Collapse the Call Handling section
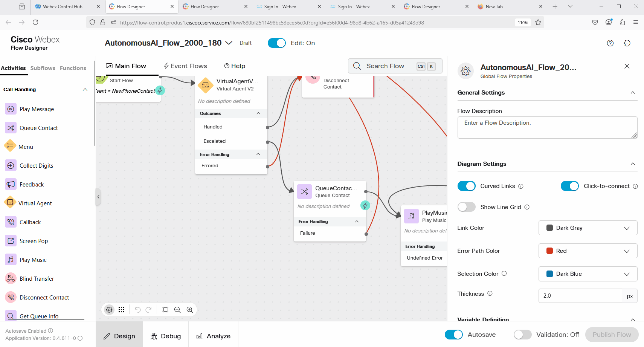 [85, 90]
